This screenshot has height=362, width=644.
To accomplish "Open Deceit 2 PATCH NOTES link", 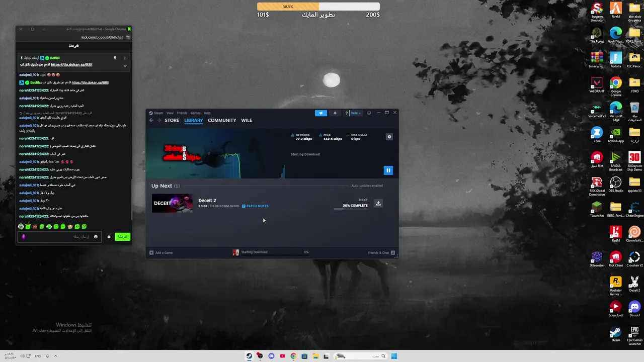I will click(x=255, y=206).
